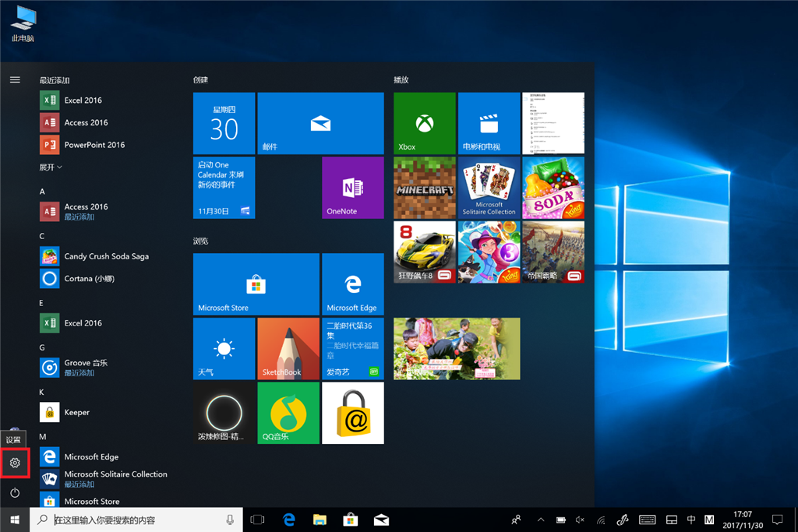Click the microphone icon in search box
Viewport: 798px width, 532px height.
[230, 520]
